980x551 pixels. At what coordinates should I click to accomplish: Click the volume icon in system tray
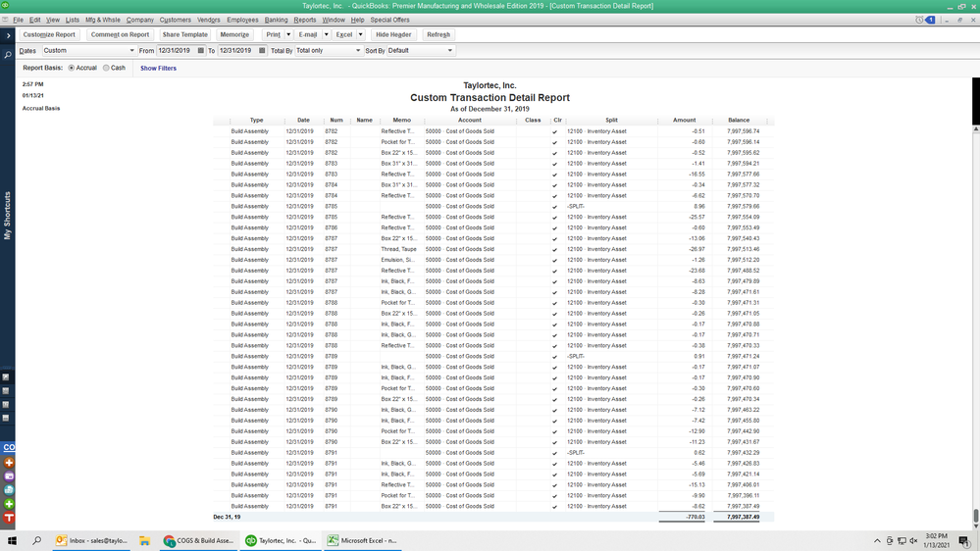point(913,541)
